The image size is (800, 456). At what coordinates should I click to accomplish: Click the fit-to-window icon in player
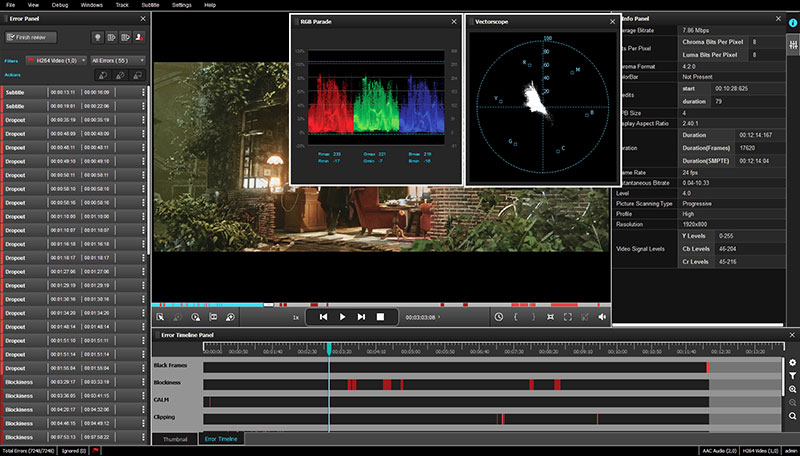pos(551,317)
